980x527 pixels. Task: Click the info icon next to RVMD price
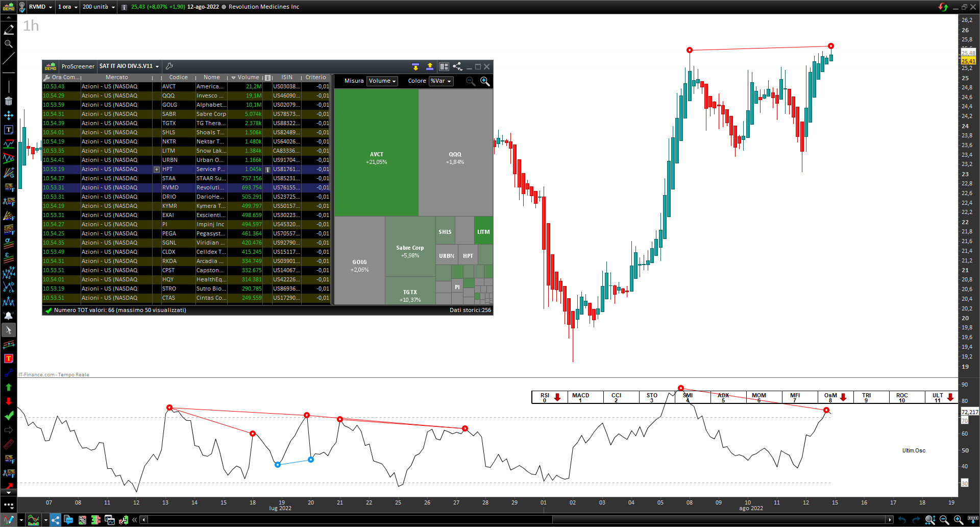pos(124,7)
